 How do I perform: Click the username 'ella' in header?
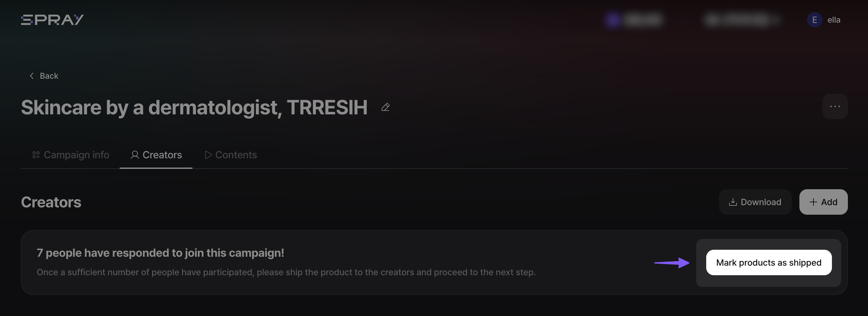click(x=834, y=20)
